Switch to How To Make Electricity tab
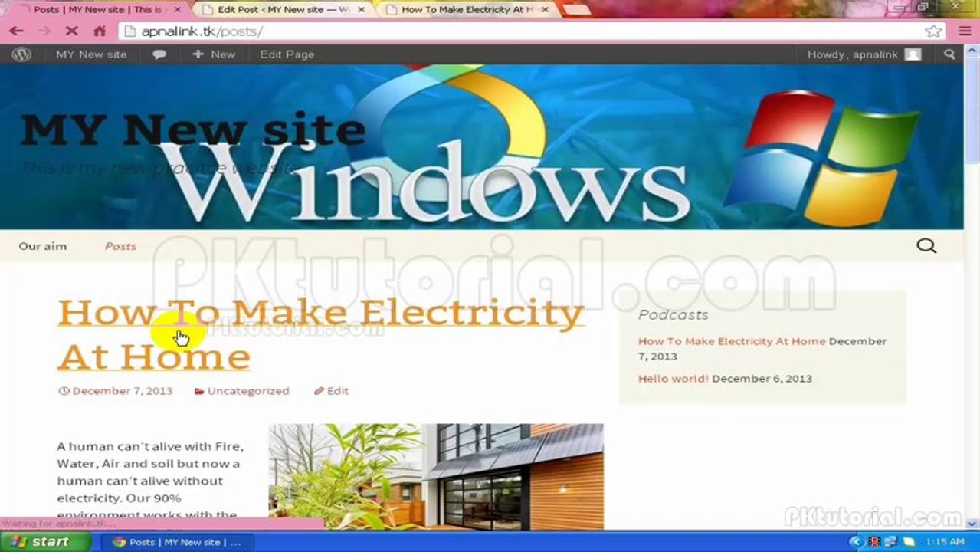The image size is (980, 552). [x=466, y=10]
